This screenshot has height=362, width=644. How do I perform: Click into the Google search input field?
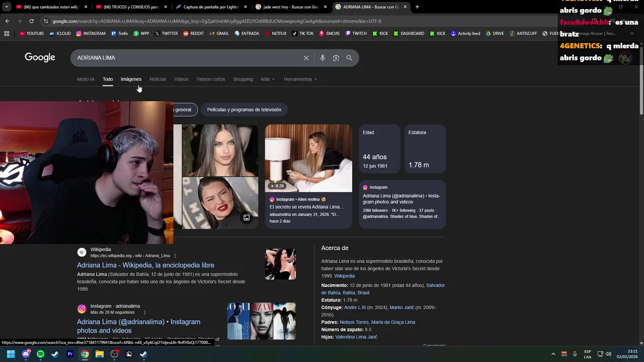click(x=186, y=58)
